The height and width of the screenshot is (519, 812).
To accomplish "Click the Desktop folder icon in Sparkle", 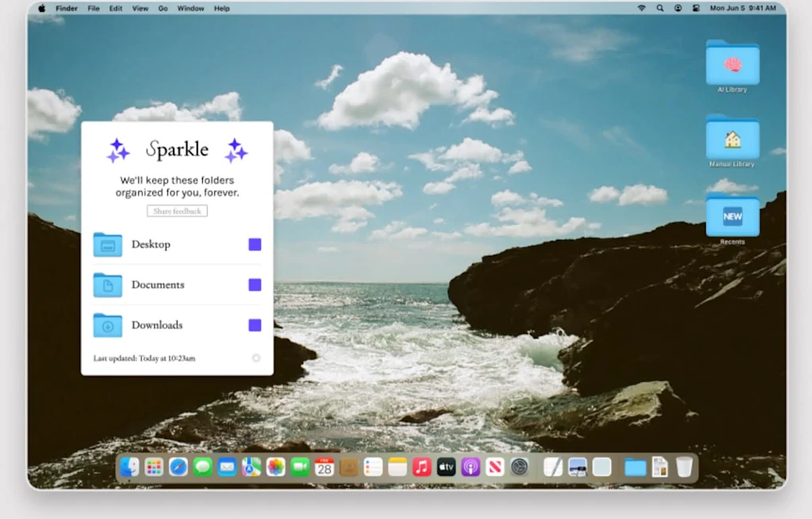I will 107,245.
